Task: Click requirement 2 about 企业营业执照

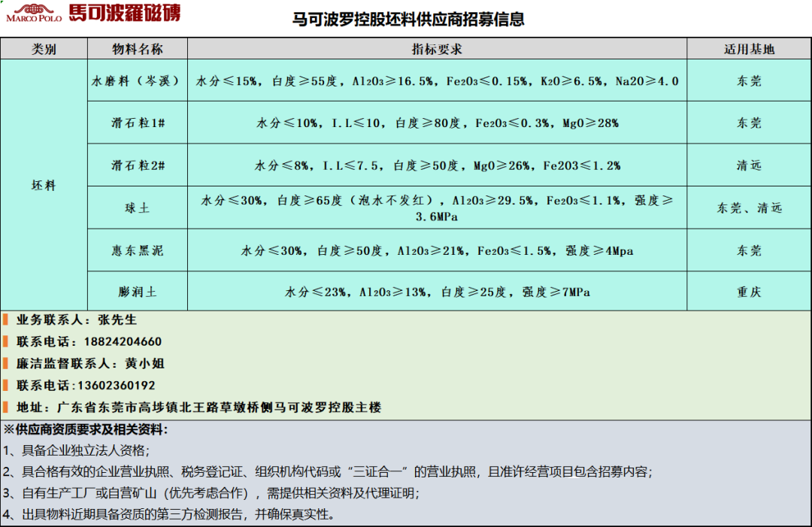Action: [x=327, y=471]
